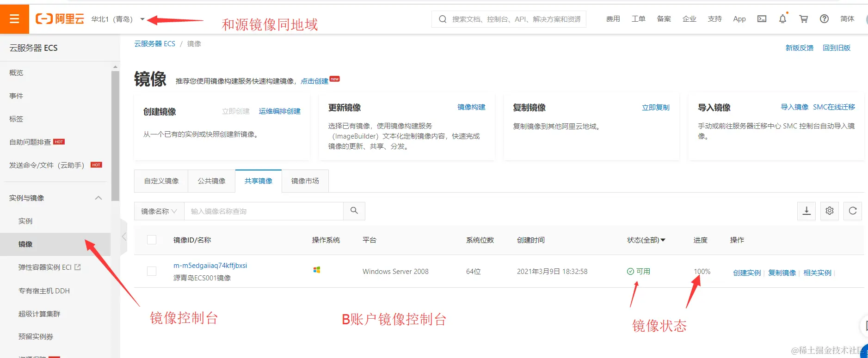The image size is (868, 358).
Task: Open the shopping cart icon
Action: point(803,19)
